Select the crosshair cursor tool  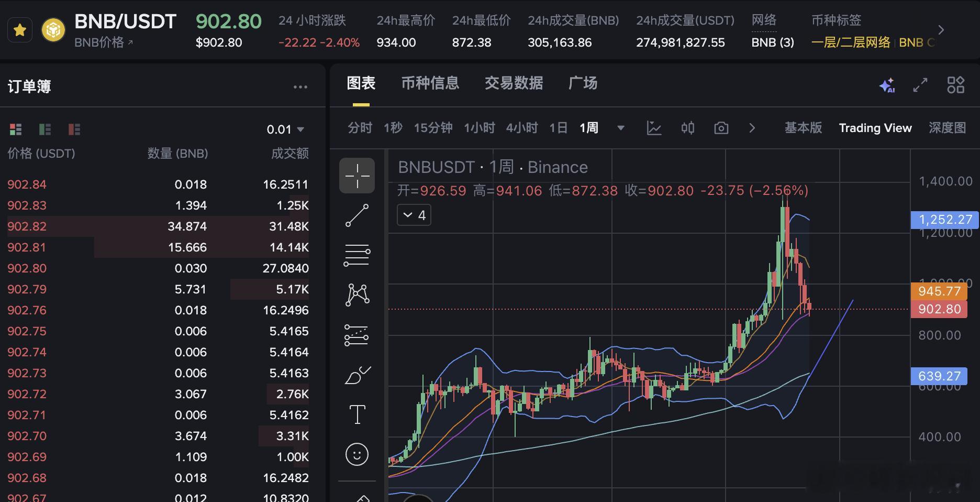357,176
